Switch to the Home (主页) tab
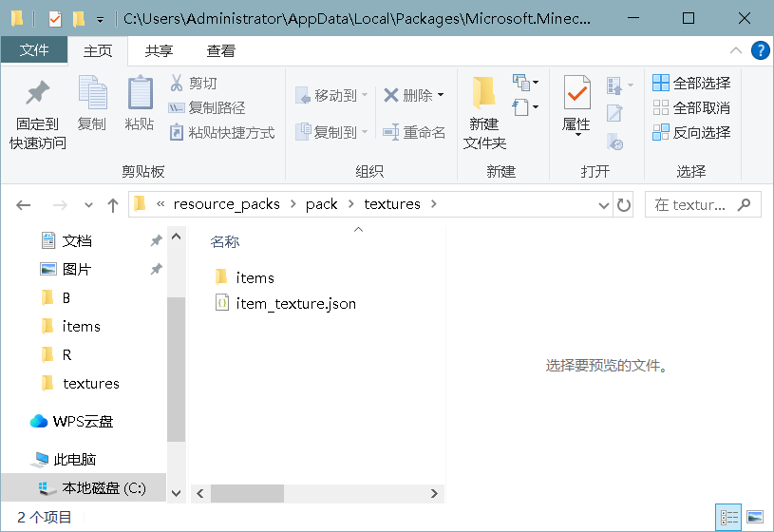Image resolution: width=774 pixels, height=532 pixels. [x=98, y=51]
